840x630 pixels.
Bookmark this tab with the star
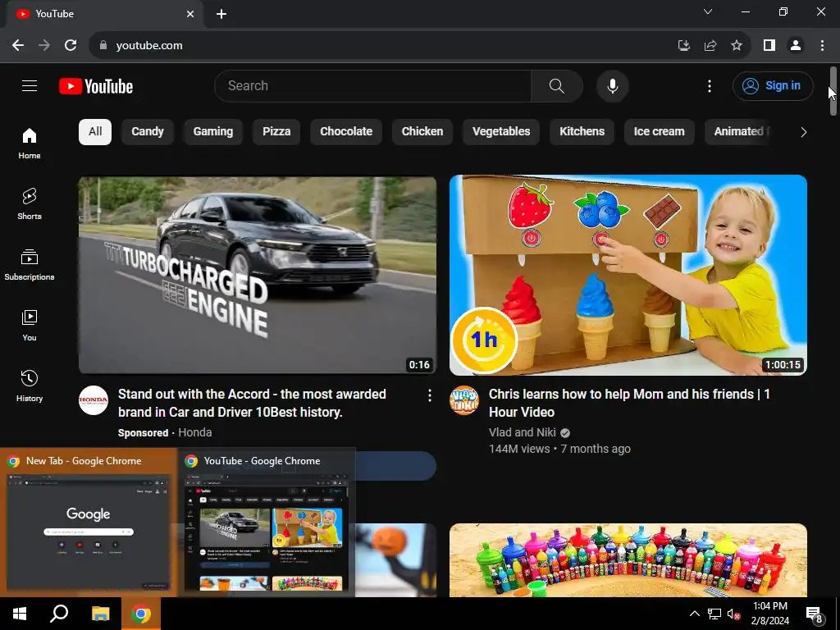pos(737,46)
